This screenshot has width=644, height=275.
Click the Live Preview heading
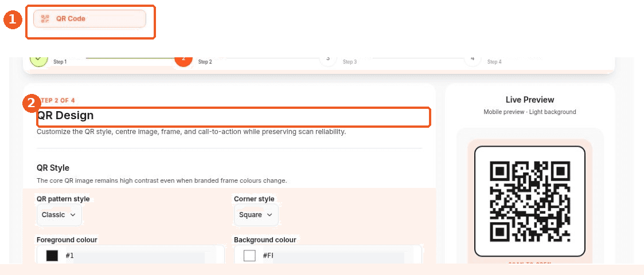pyautogui.click(x=530, y=100)
